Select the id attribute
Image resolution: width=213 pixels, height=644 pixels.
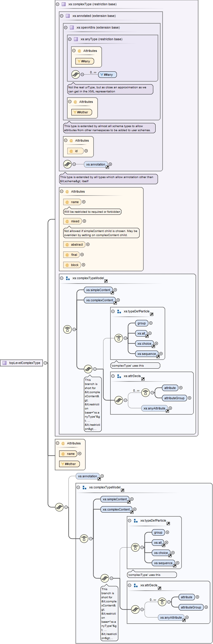point(75,151)
